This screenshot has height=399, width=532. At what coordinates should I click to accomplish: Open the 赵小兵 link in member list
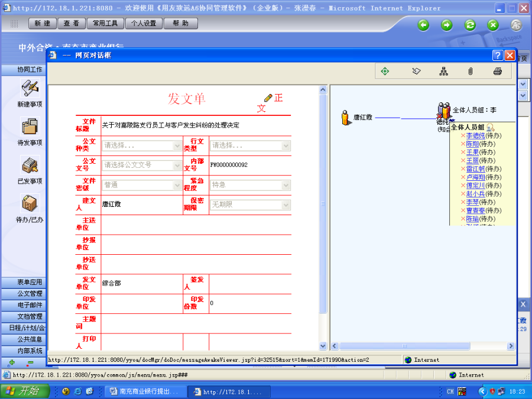[x=475, y=194]
